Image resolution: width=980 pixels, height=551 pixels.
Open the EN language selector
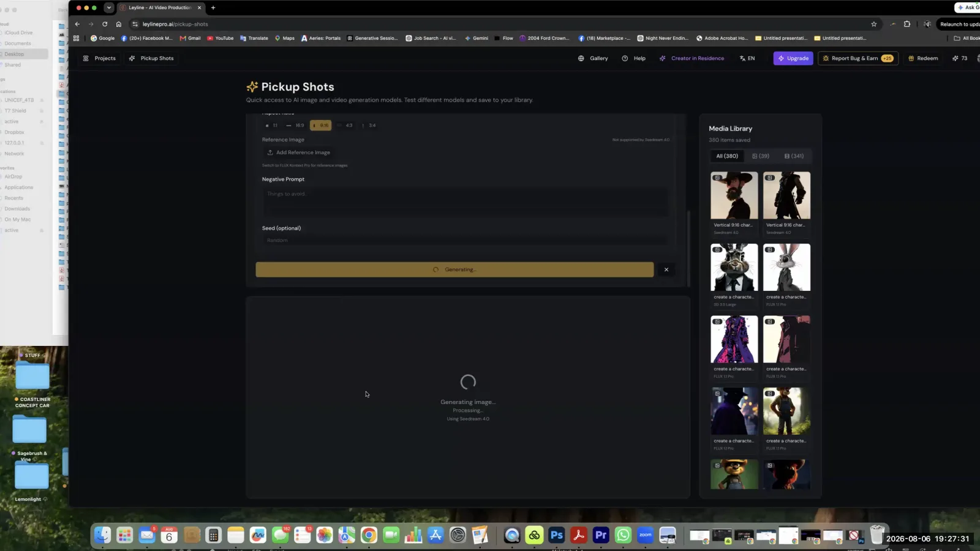pyautogui.click(x=747, y=58)
